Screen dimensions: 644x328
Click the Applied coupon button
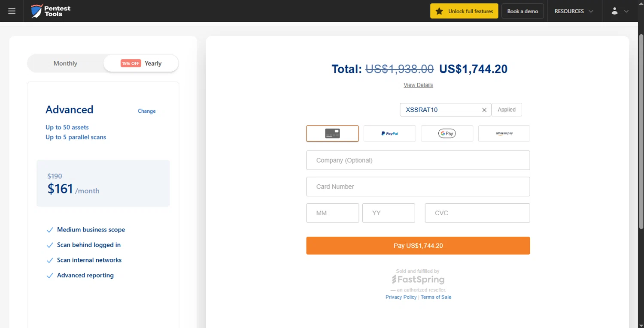click(507, 110)
